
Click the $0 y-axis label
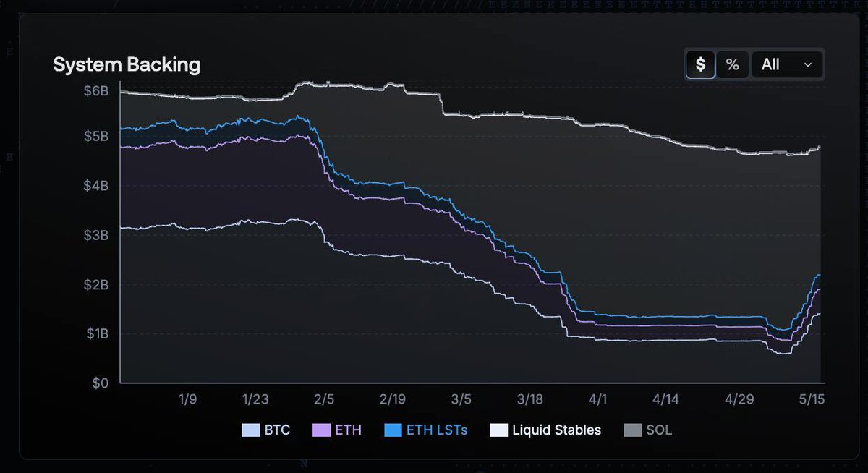(101, 383)
